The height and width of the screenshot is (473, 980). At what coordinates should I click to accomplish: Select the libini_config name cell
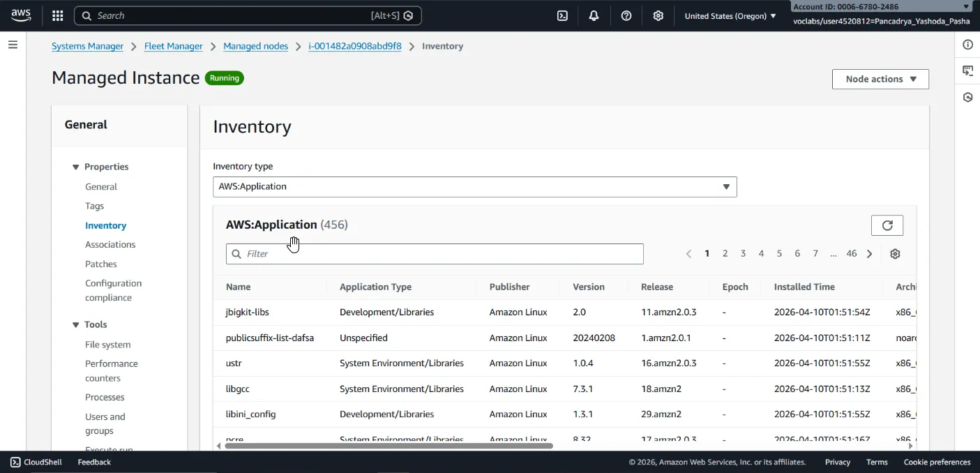(x=250, y=414)
